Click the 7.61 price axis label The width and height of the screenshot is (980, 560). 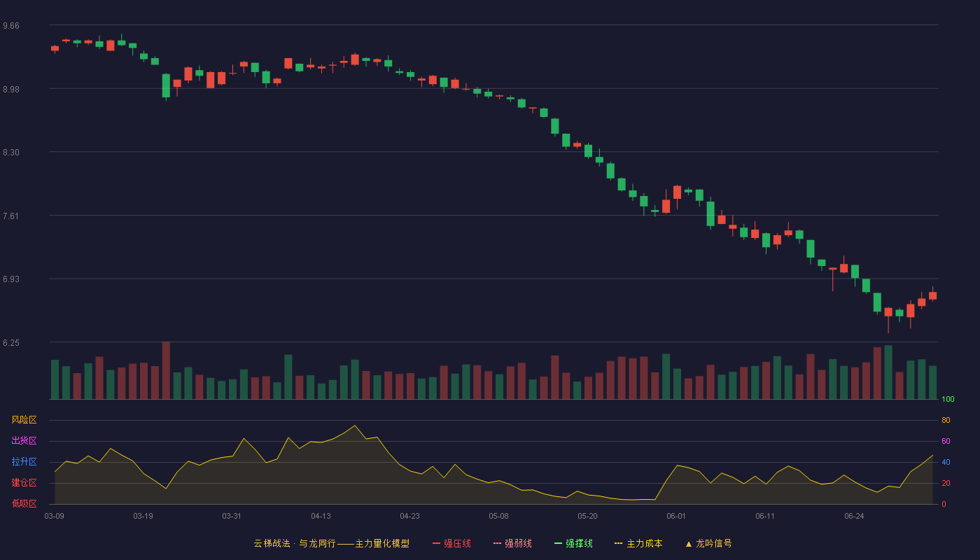pos(11,216)
